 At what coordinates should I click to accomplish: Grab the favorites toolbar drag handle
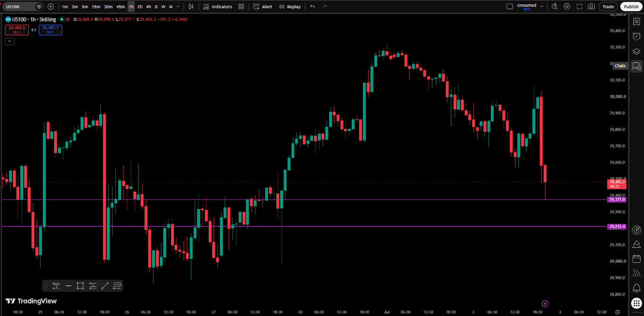(46, 286)
